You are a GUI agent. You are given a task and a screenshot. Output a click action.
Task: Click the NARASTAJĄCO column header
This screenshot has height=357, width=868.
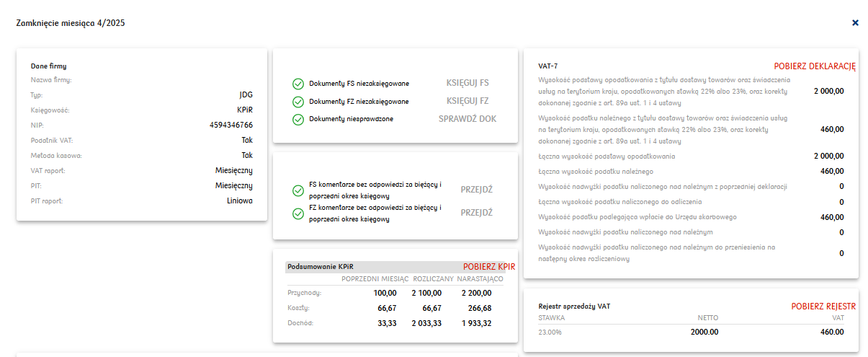pyautogui.click(x=480, y=279)
